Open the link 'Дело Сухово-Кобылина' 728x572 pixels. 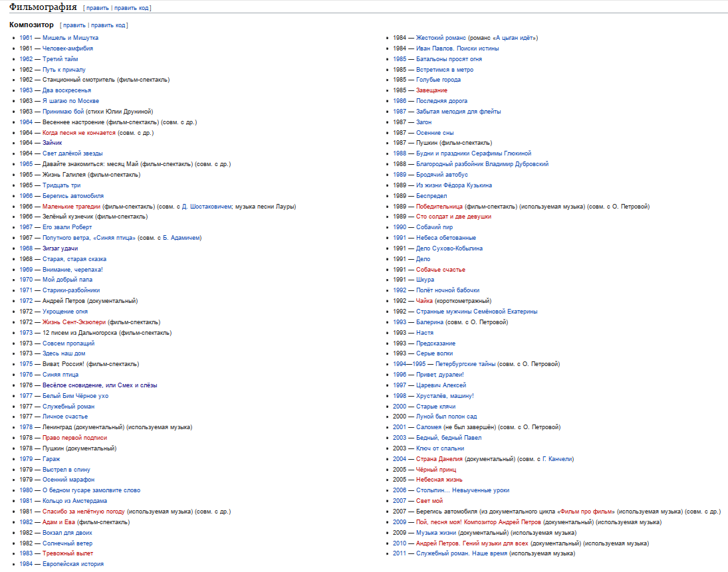pos(449,248)
